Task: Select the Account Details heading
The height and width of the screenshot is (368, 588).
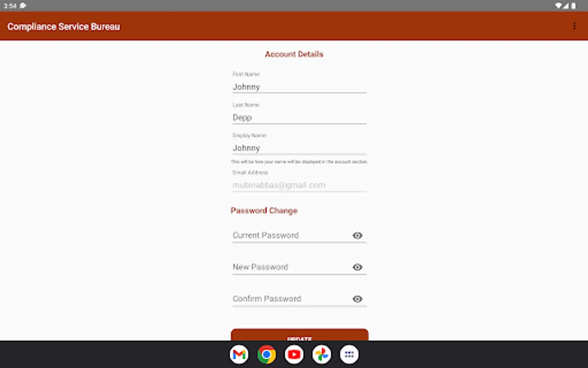Action: click(294, 54)
